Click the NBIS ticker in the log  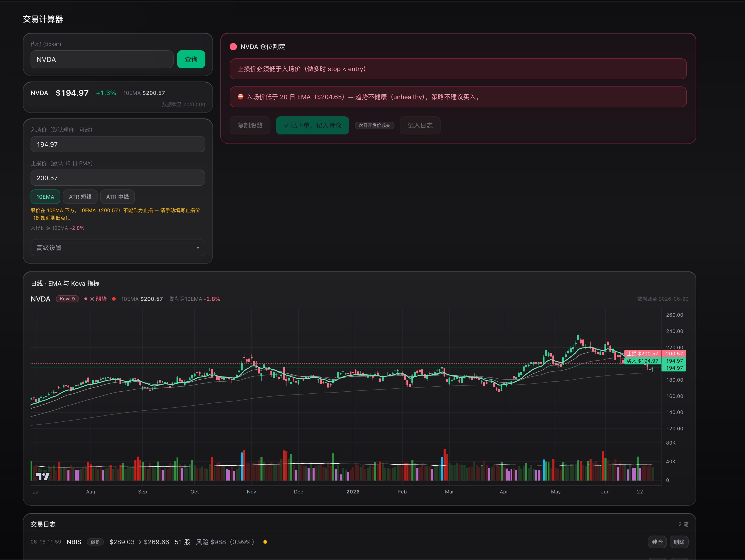[x=74, y=542]
